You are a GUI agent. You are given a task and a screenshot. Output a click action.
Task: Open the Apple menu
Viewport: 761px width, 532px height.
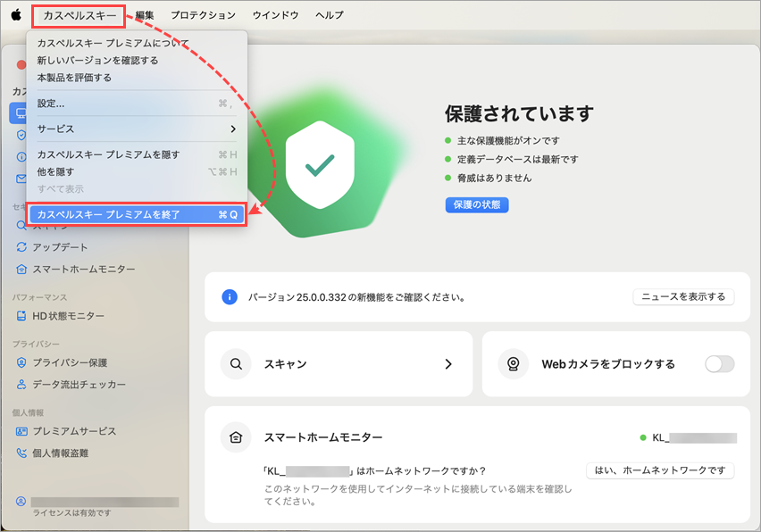click(16, 15)
